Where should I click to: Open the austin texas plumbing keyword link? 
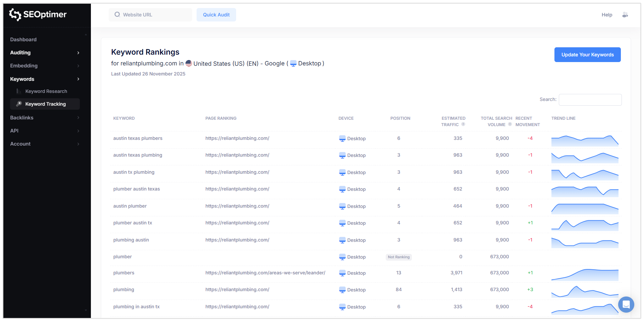(138, 155)
